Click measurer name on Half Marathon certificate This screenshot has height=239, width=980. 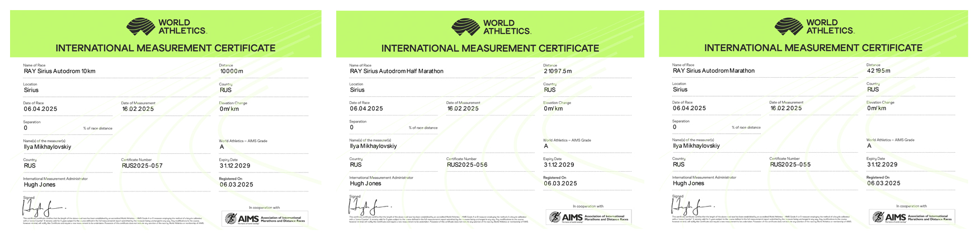click(373, 146)
